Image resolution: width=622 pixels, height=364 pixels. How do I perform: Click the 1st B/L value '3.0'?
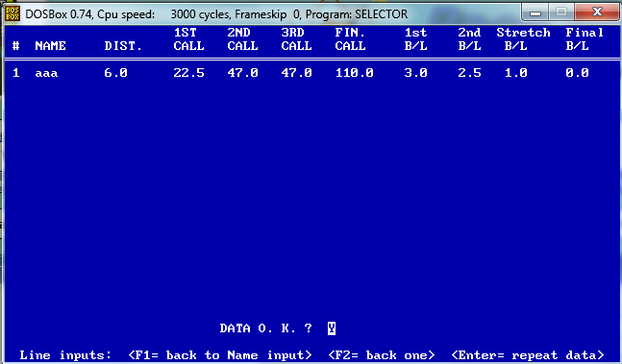[415, 73]
